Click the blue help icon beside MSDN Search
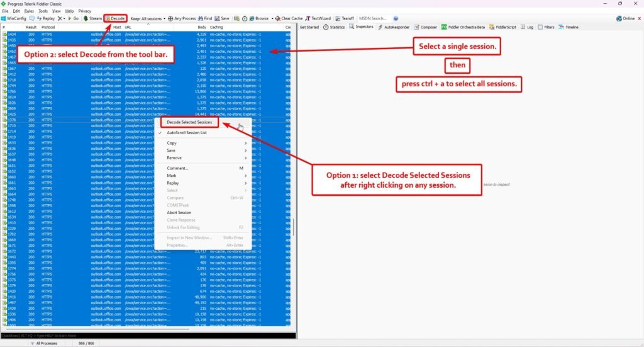Screen dimensions: 644x347 pos(396,18)
